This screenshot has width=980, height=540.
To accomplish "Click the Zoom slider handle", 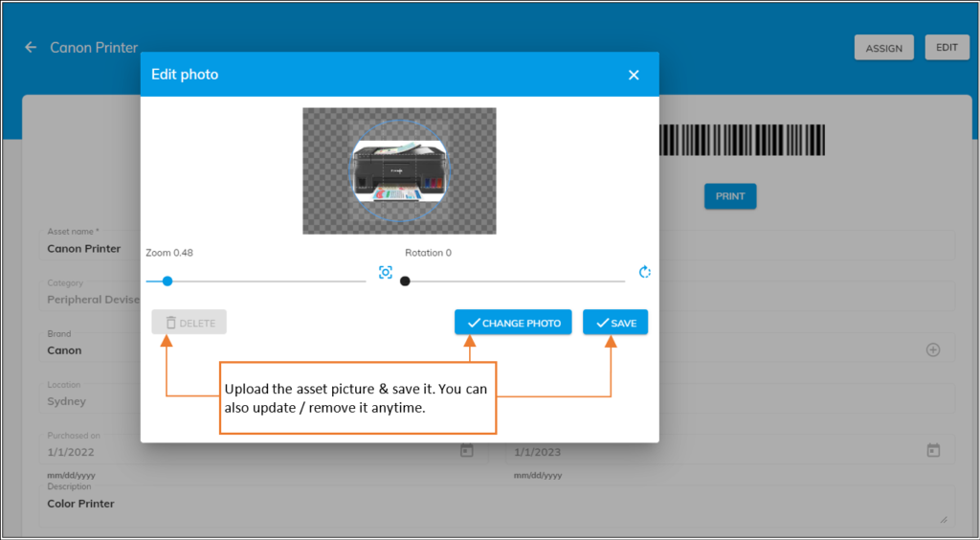I will point(167,281).
